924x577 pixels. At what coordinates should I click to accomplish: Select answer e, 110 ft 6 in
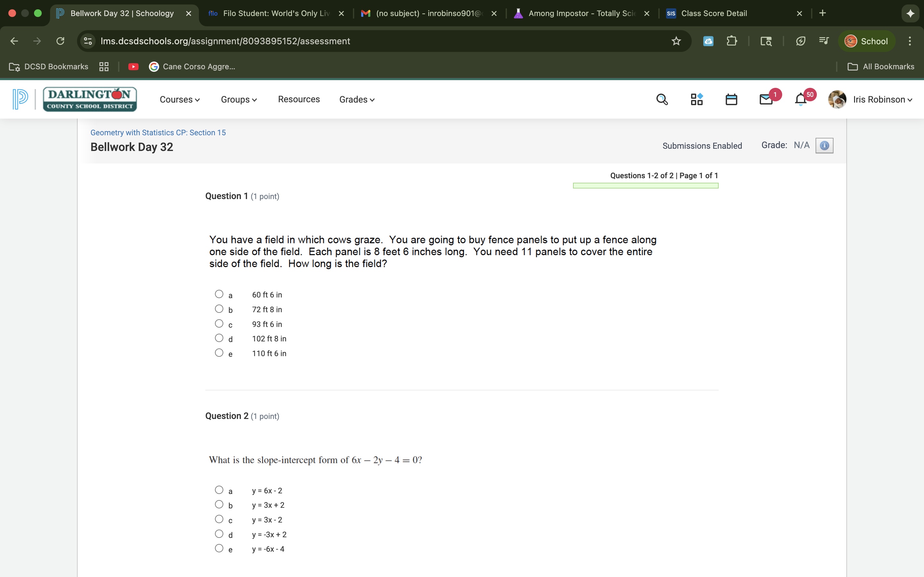pos(219,352)
